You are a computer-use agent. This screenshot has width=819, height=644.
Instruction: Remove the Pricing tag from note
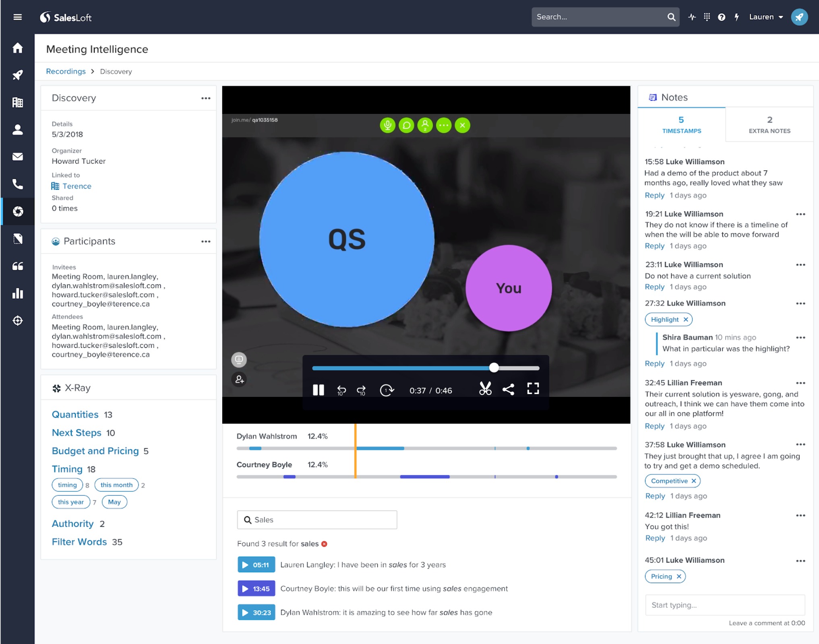[679, 576]
